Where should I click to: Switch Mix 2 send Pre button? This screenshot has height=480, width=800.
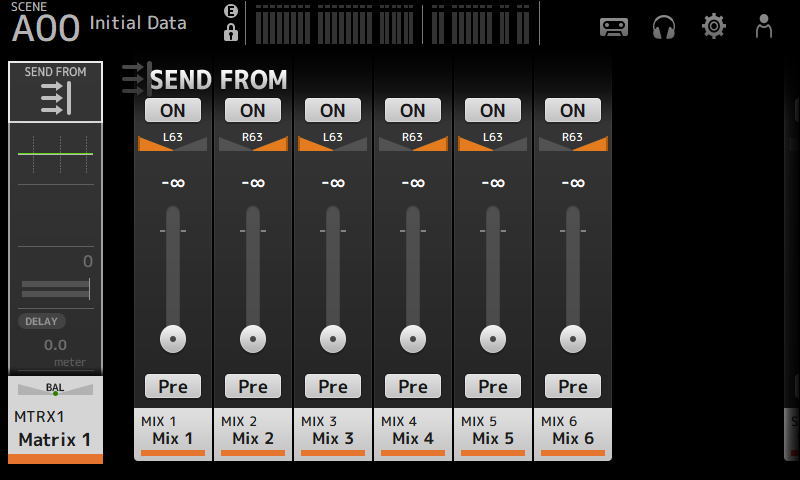click(253, 386)
